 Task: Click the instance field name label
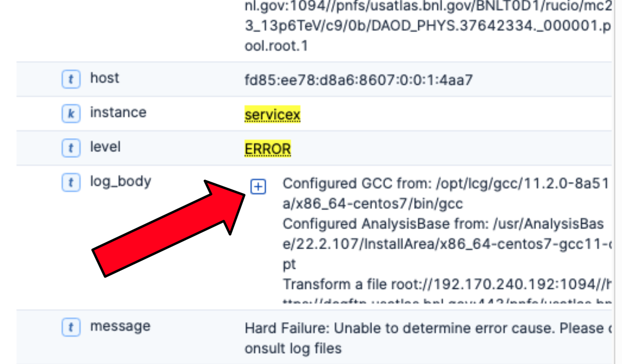point(118,113)
